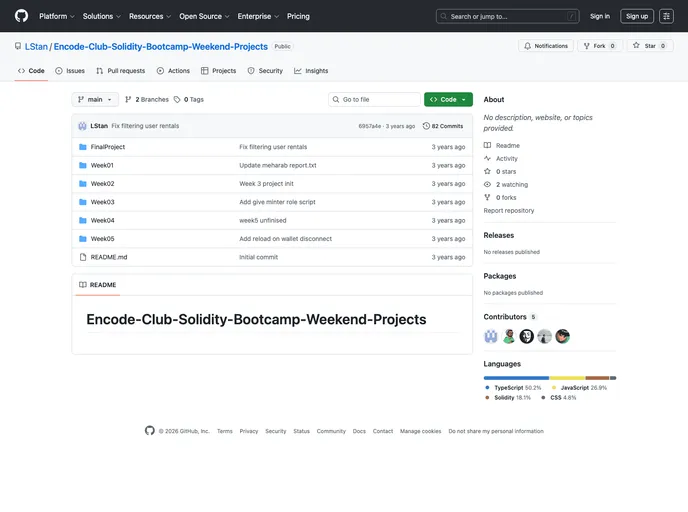Expand the main branch dropdown
Viewport: 688px width, 512px height.
[95, 100]
